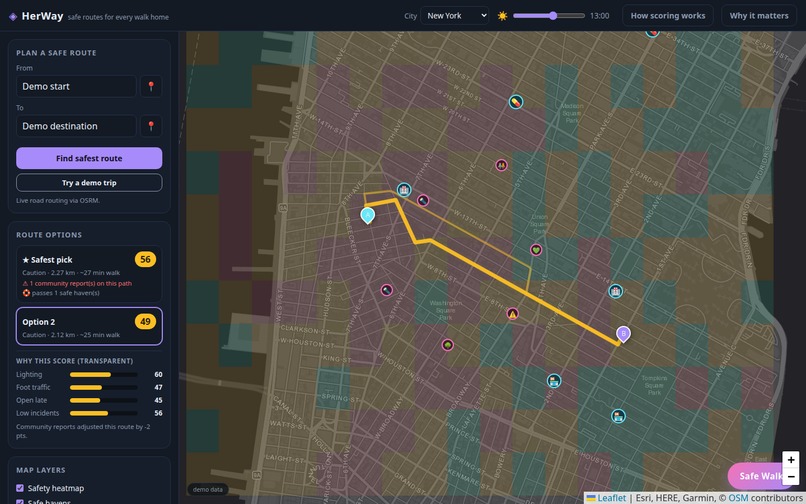Click the flashlight marker near Hudson St
This screenshot has width=806, height=504.
tap(387, 291)
